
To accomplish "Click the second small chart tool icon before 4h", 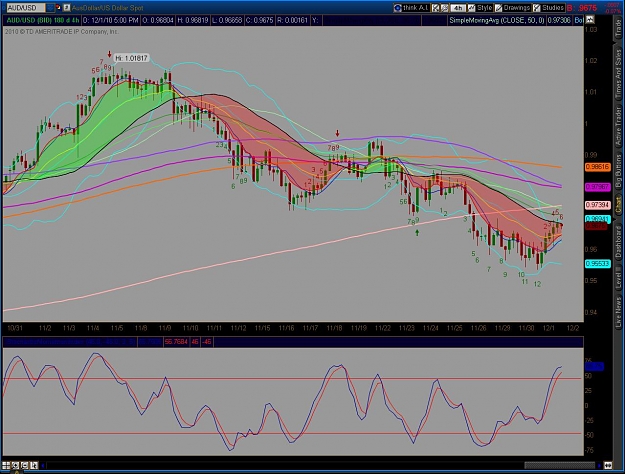I will coord(444,8).
